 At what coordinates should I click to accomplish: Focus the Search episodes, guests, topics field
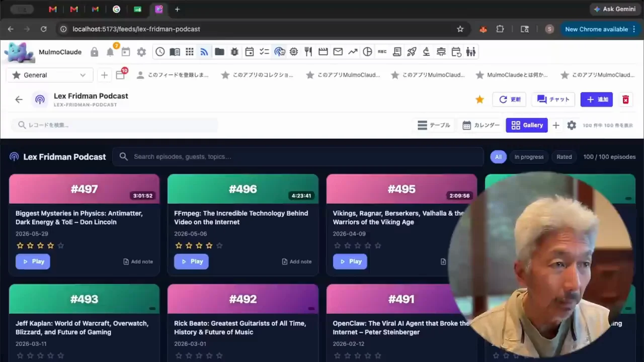[x=298, y=157]
